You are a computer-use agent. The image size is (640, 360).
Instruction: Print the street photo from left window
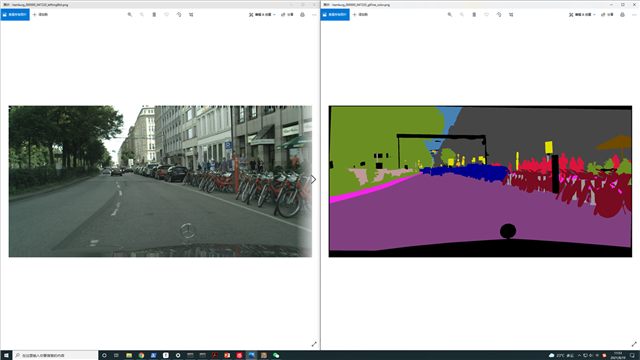(302, 15)
